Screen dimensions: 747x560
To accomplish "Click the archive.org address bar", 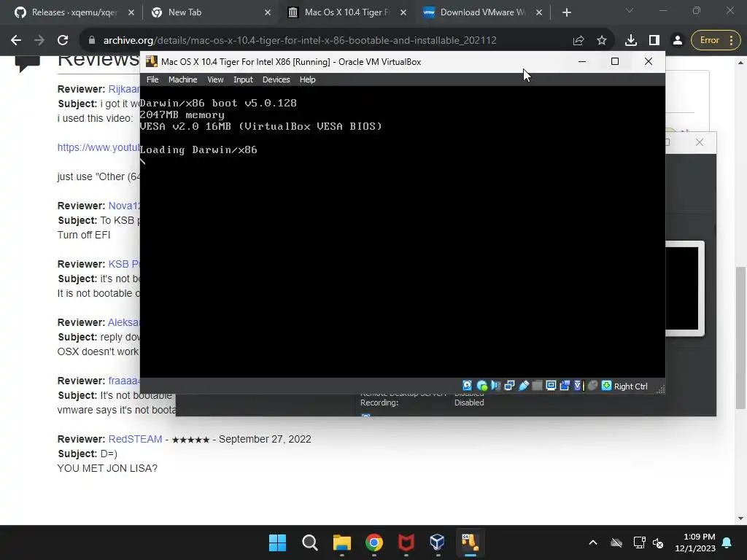I will click(300, 40).
